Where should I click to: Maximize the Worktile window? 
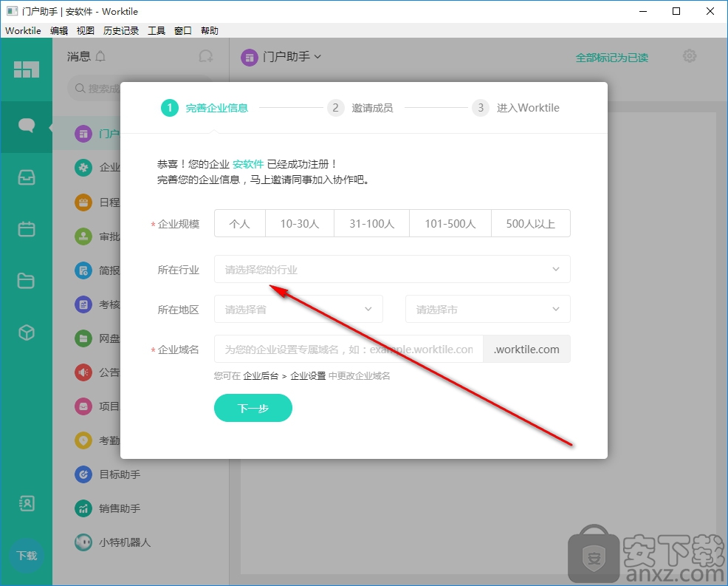point(676,11)
